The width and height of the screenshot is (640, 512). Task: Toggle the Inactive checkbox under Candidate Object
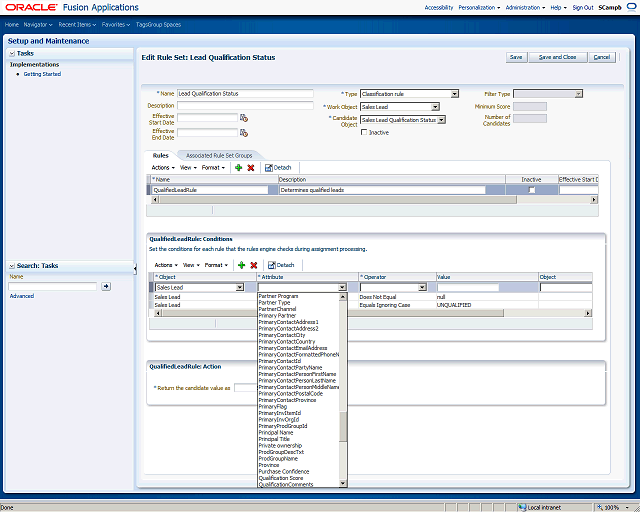click(x=364, y=132)
